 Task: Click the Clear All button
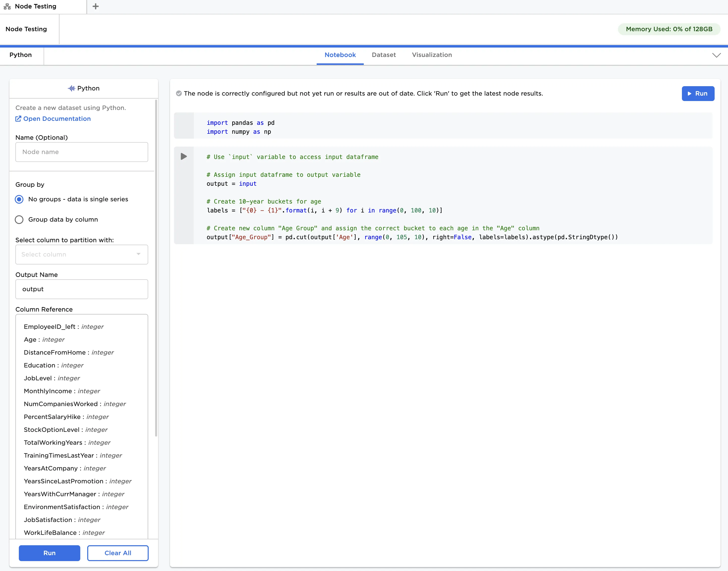[118, 553]
